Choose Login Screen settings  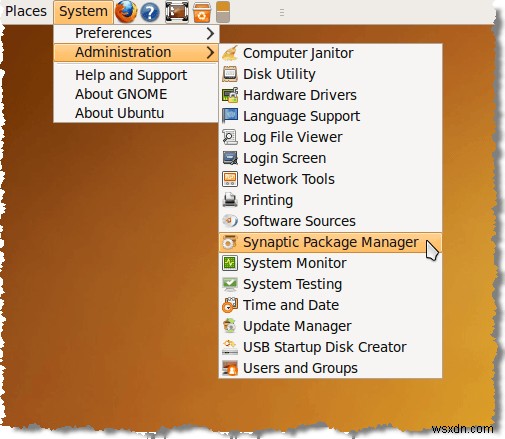coord(330,158)
